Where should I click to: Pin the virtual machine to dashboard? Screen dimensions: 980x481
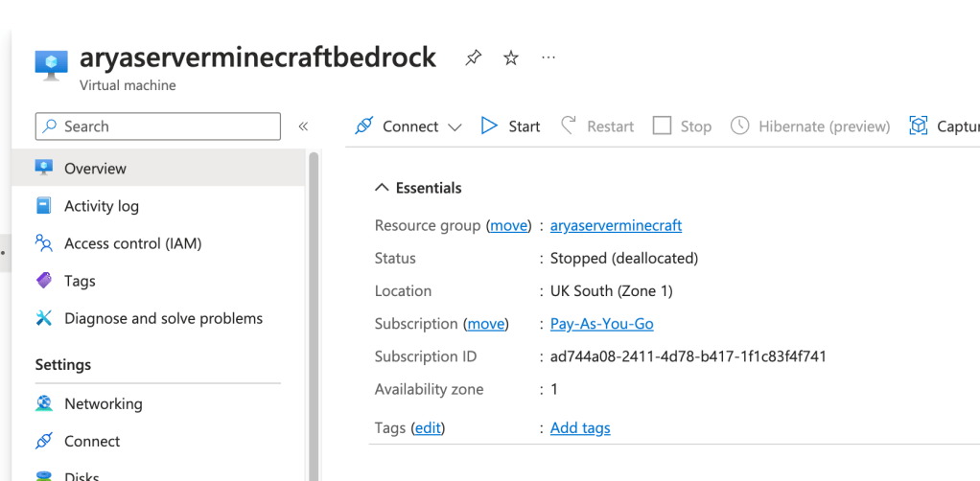[473, 58]
